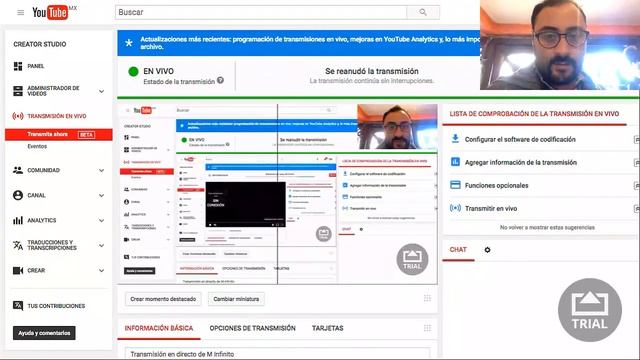Screen dimensions: 640x360
Task: Click the blue banner star icon
Action: click(129, 43)
